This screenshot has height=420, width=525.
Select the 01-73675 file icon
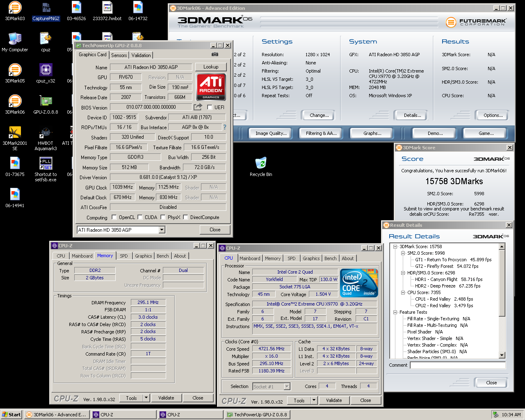coord(15,167)
